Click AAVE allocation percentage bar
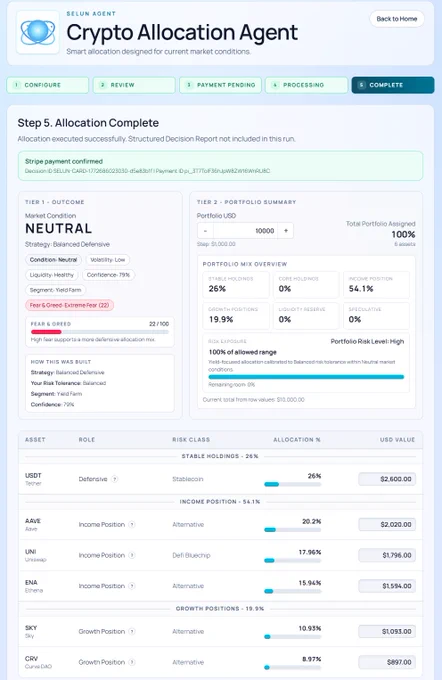The height and width of the screenshot is (680, 442). 293,530
